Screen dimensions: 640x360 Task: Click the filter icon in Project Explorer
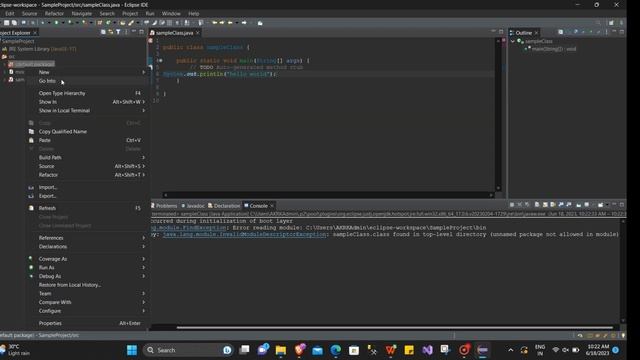click(118, 32)
